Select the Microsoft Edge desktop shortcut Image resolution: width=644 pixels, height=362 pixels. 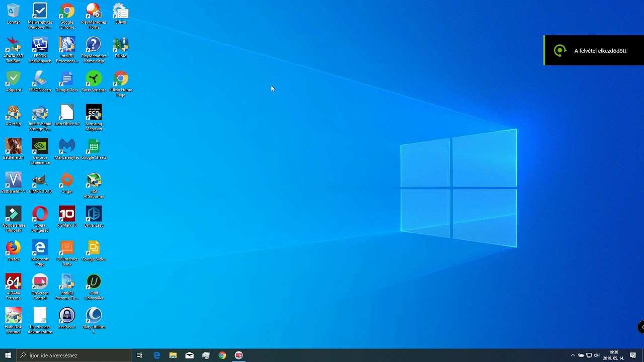coord(40,253)
